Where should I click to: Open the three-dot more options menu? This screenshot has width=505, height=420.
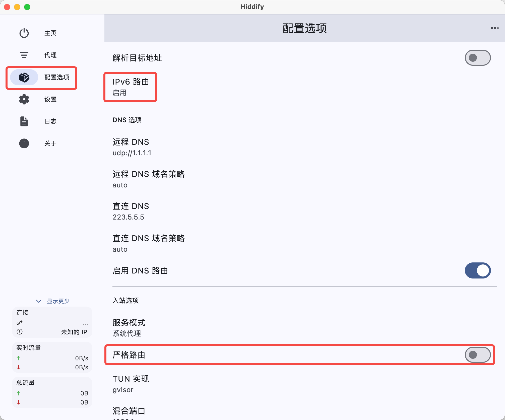(x=495, y=28)
